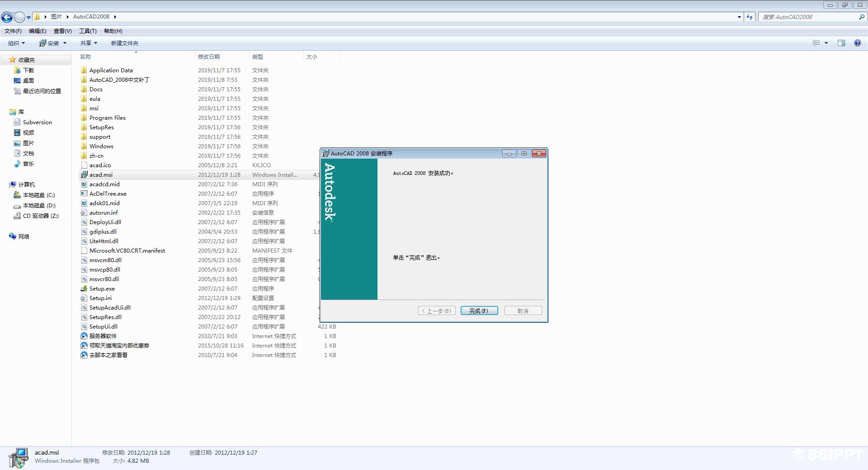The height and width of the screenshot is (470, 868).
Task: Select the zh-cn folder icon
Action: click(84, 155)
